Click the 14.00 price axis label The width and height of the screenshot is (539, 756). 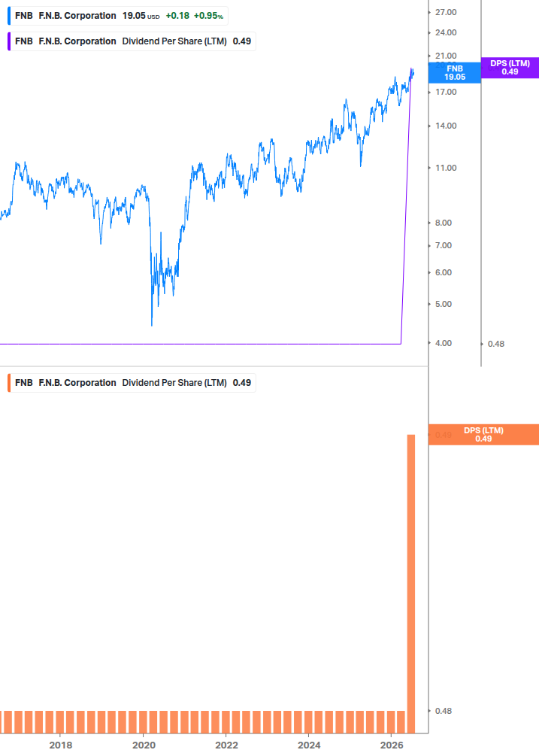[x=446, y=126]
